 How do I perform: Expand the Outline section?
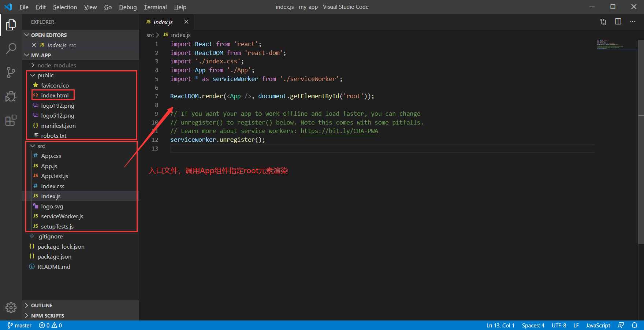81,305
